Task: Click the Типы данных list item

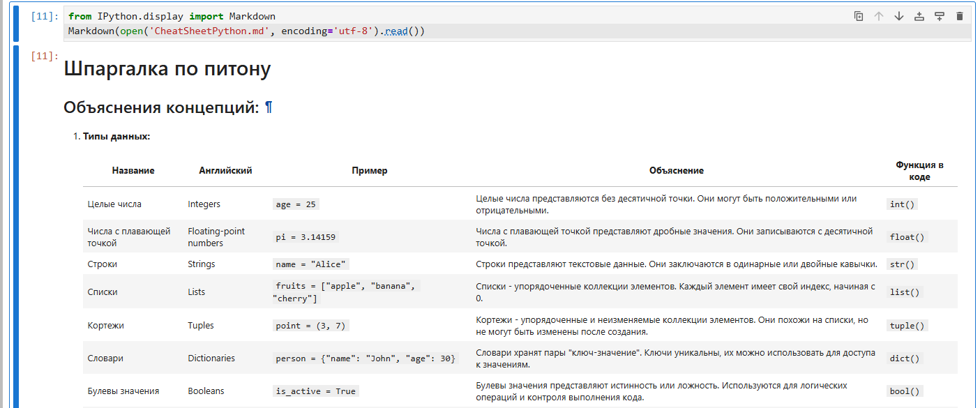Action: 116,137
